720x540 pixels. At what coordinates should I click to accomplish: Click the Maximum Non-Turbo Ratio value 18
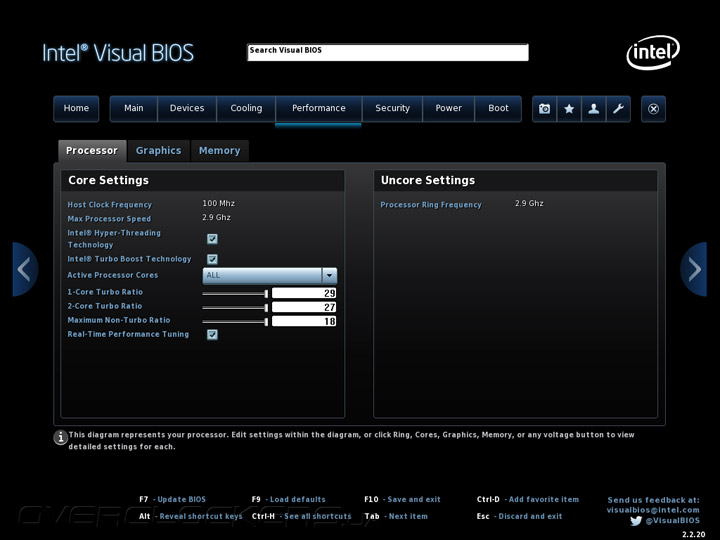[304, 321]
